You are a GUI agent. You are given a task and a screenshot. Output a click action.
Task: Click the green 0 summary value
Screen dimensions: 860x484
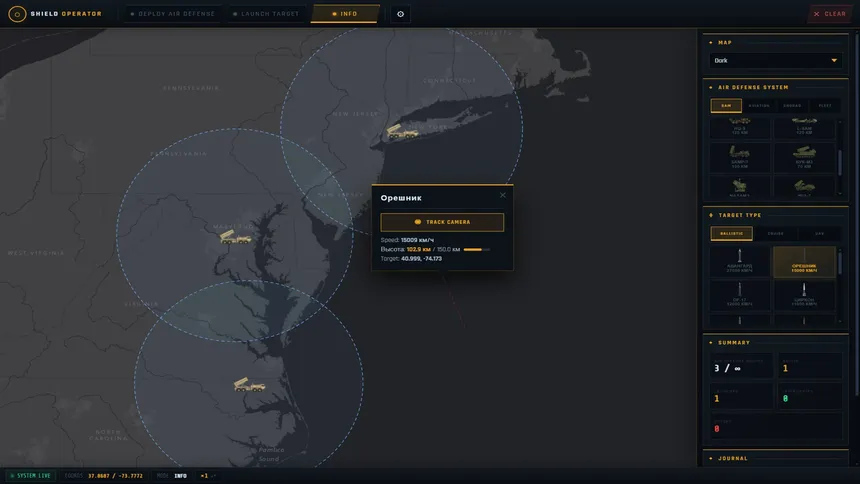coord(785,398)
